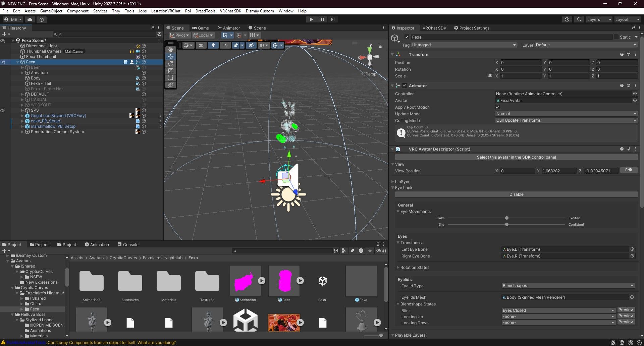This screenshot has height=346, width=644.
Task: Toggle hidden objects visibility in Scene
Action: point(251,45)
